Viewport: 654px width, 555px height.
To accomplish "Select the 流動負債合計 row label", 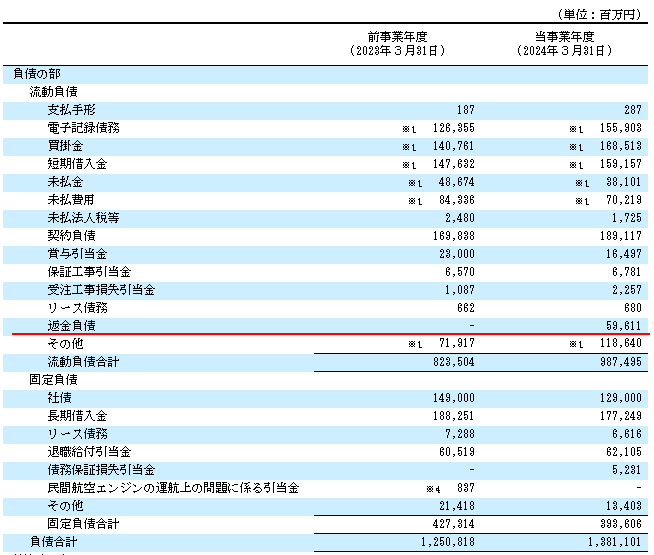I will [82, 361].
